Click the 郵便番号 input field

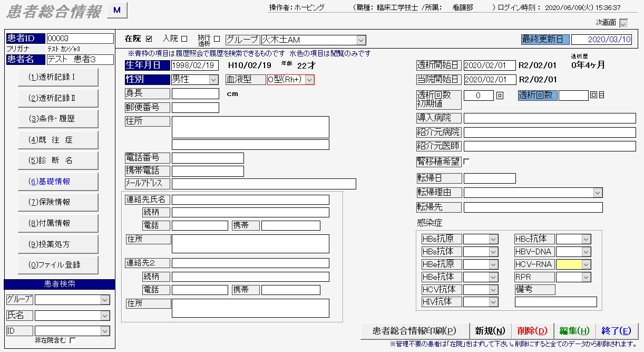[x=195, y=108]
